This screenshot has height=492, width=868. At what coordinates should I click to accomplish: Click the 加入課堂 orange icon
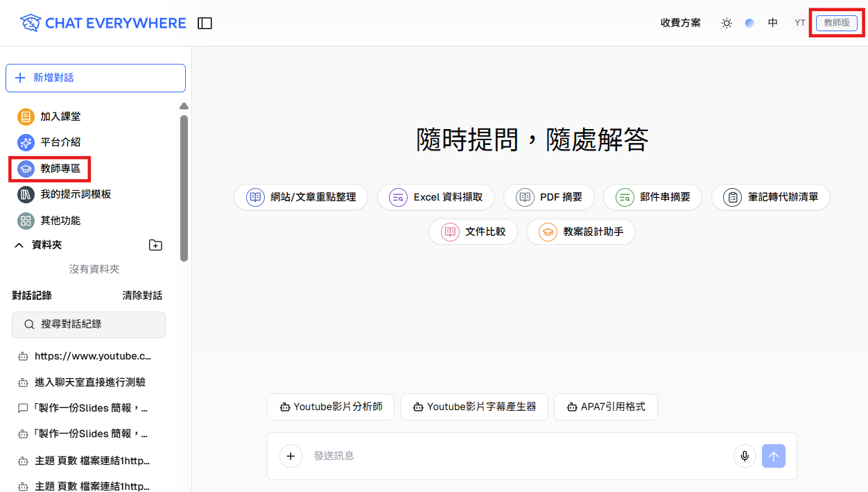26,117
